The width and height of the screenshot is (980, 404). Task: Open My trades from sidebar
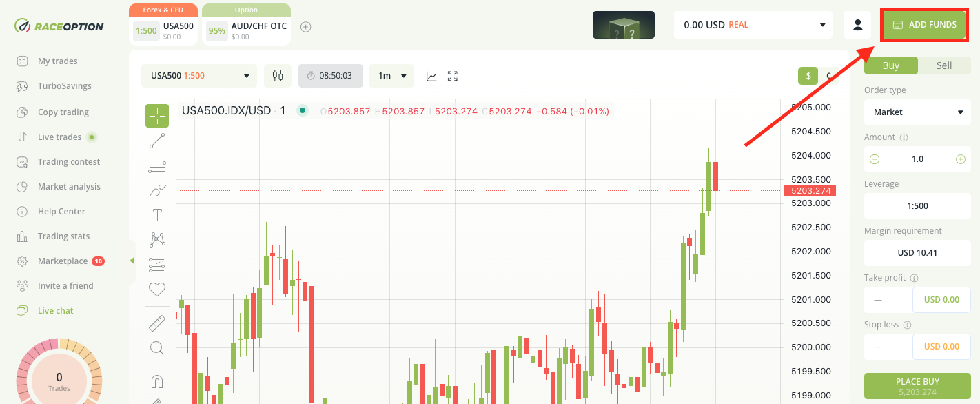58,61
